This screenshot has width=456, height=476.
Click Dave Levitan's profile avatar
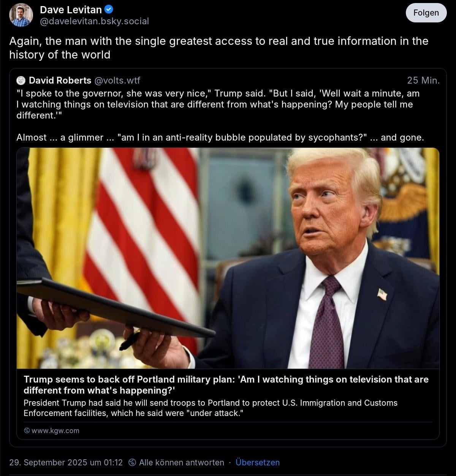(21, 15)
